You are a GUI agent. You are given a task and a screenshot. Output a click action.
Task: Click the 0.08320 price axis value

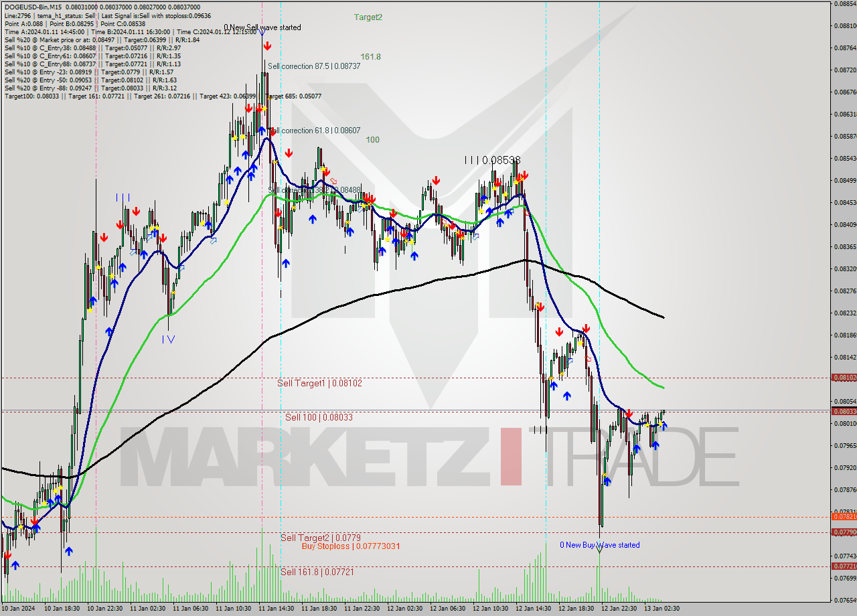click(845, 269)
